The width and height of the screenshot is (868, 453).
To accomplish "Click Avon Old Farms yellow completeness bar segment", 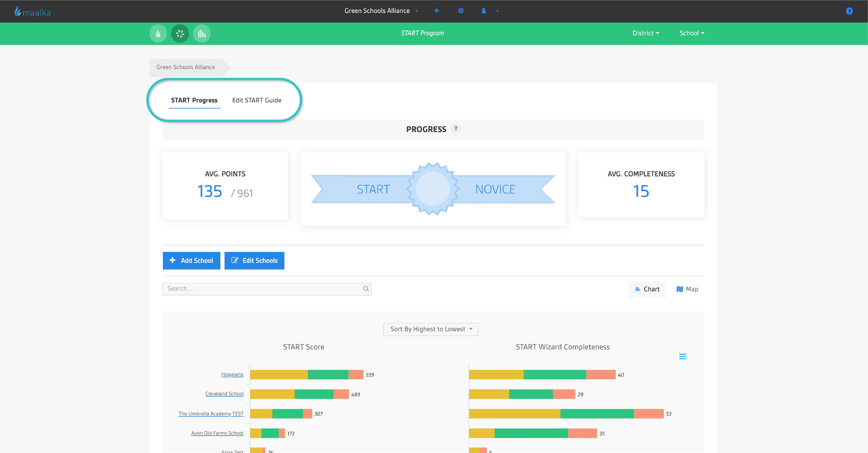I will coord(482,433).
